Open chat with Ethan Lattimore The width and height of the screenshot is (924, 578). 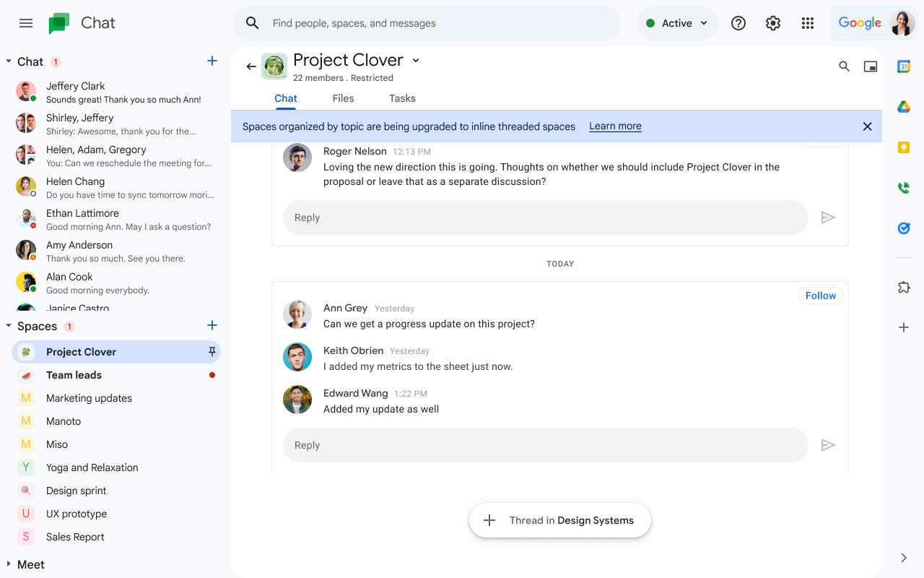tap(115, 220)
